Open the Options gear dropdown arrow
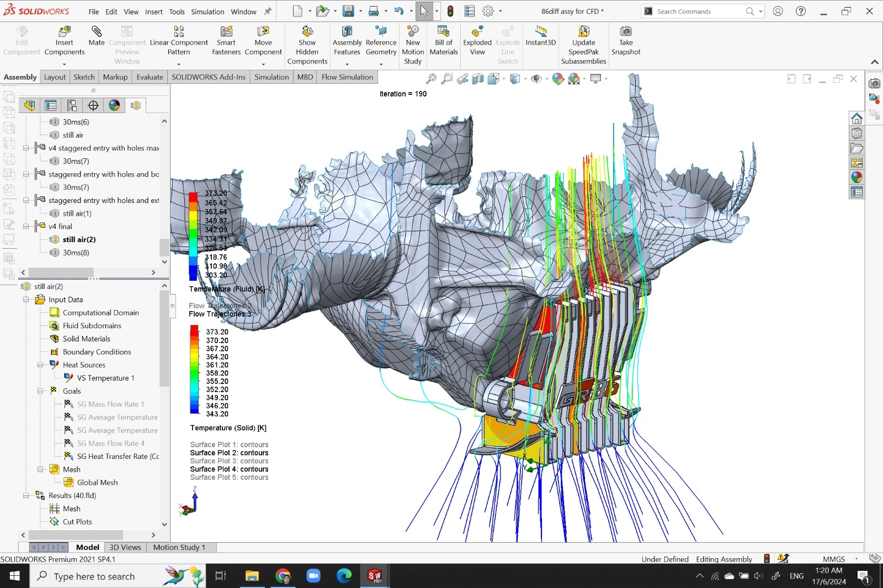The height and width of the screenshot is (588, 883). (x=501, y=11)
